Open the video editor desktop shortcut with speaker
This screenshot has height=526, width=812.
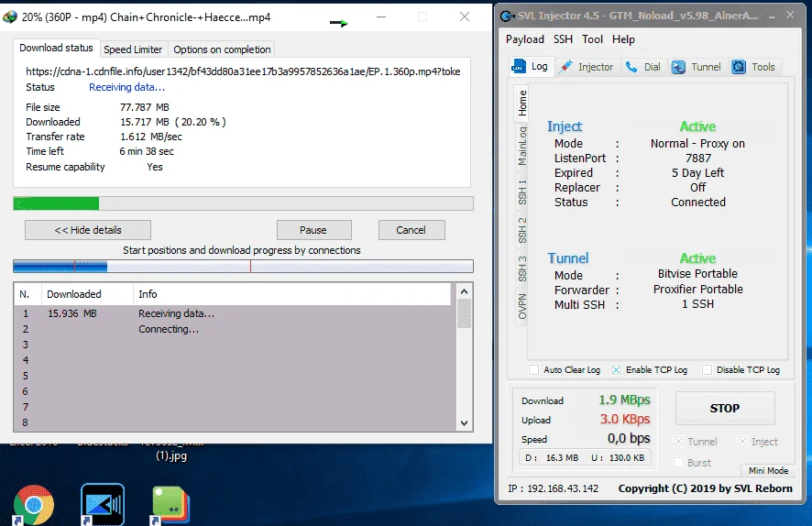[103, 505]
